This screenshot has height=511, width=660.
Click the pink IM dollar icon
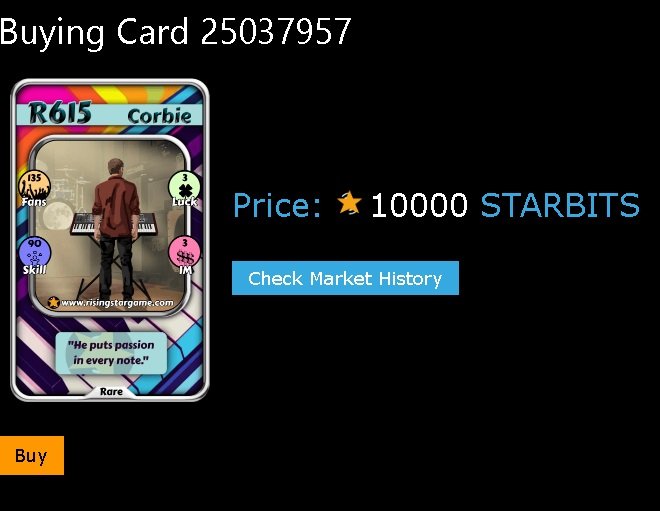click(184, 253)
